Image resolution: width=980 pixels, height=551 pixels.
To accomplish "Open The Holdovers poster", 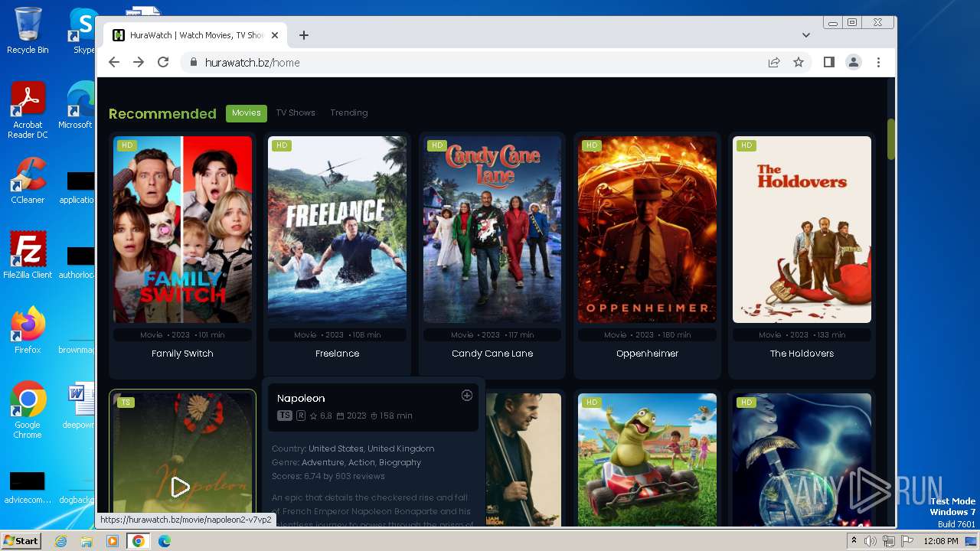I will point(802,230).
